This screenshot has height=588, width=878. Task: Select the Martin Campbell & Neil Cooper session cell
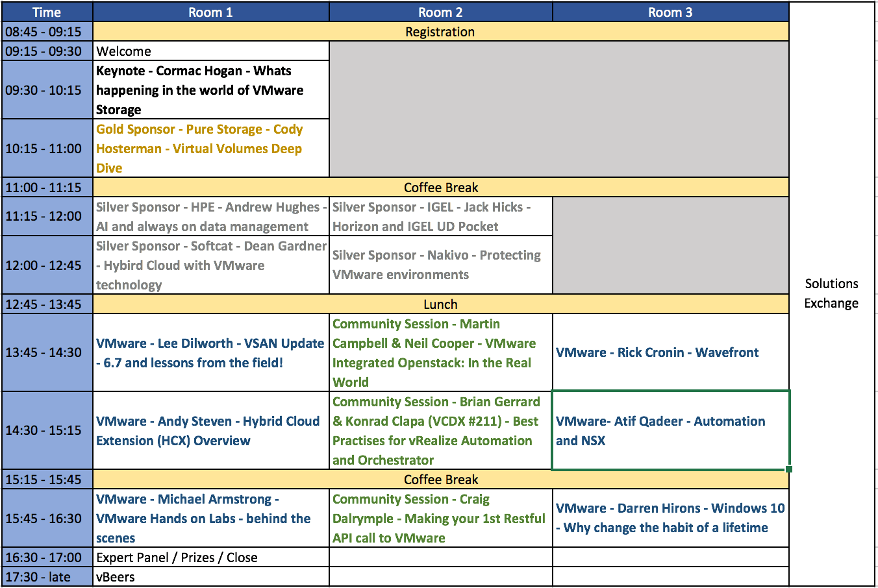[x=441, y=353]
